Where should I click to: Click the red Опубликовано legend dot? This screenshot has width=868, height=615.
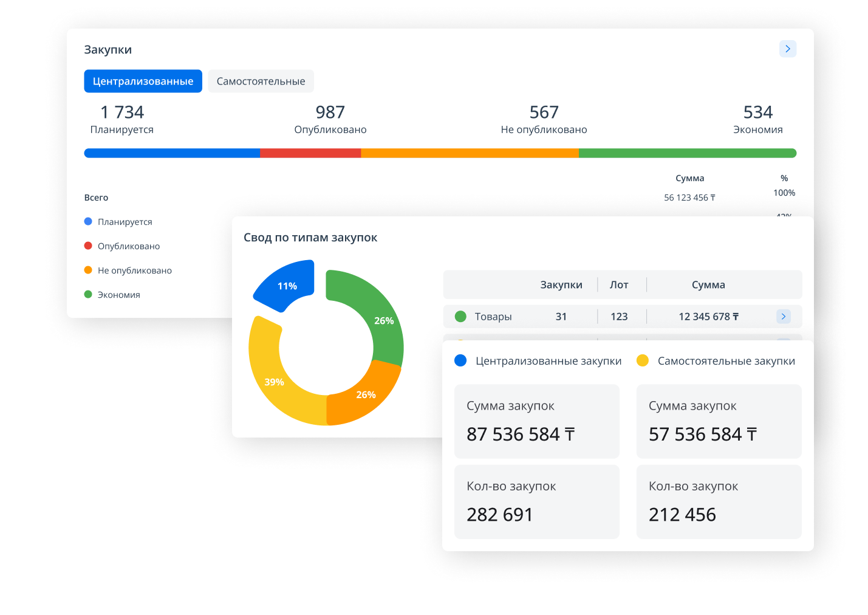[88, 246]
